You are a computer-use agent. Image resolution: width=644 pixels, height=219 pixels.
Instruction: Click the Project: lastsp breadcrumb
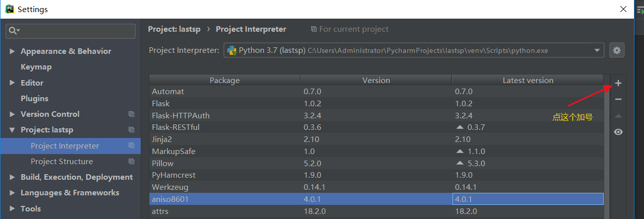[x=174, y=29]
